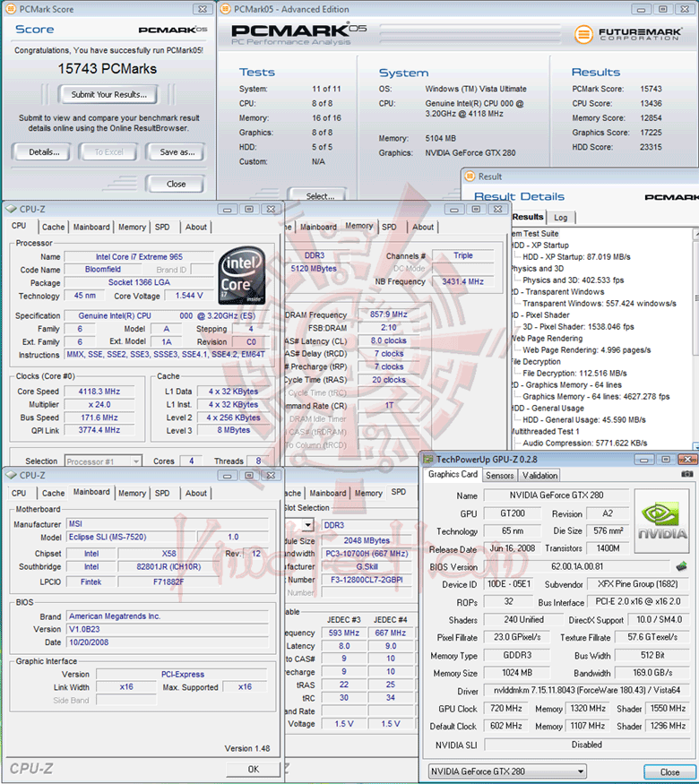Click OK in the CPU-Z Motherboard window

tap(254, 769)
